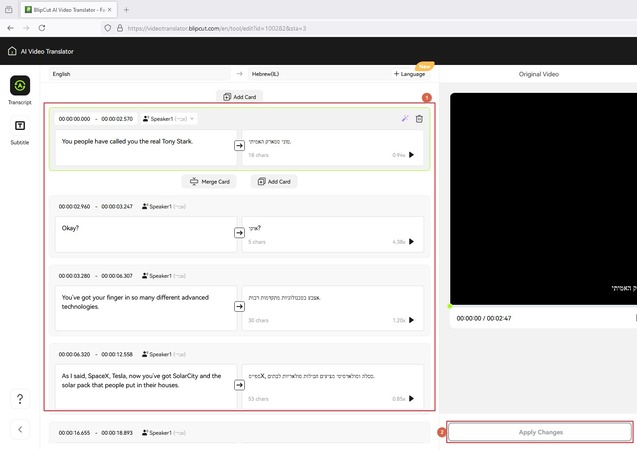Open a new browser tab

click(126, 9)
